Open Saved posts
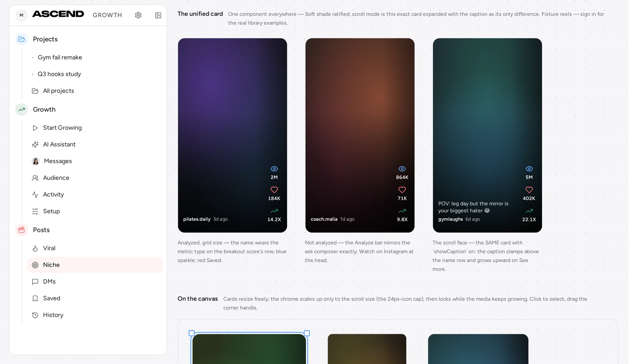This screenshot has height=364, width=633. pyautogui.click(x=95, y=298)
